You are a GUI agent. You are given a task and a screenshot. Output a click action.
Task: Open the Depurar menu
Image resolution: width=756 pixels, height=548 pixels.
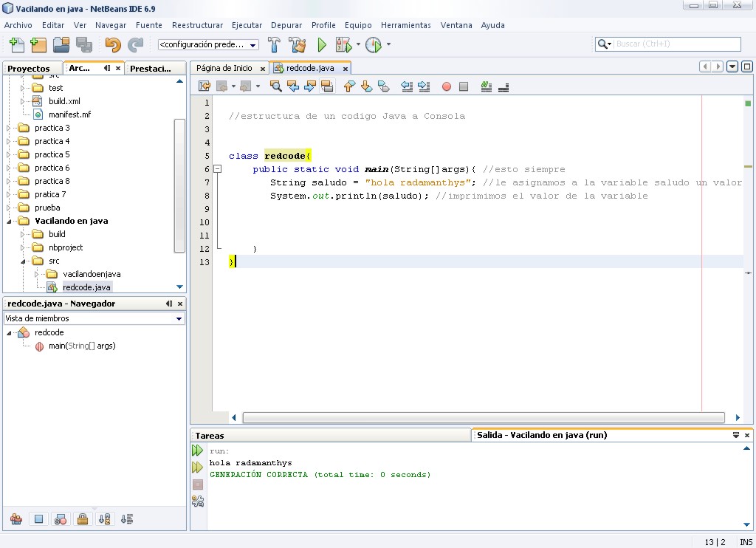(286, 24)
